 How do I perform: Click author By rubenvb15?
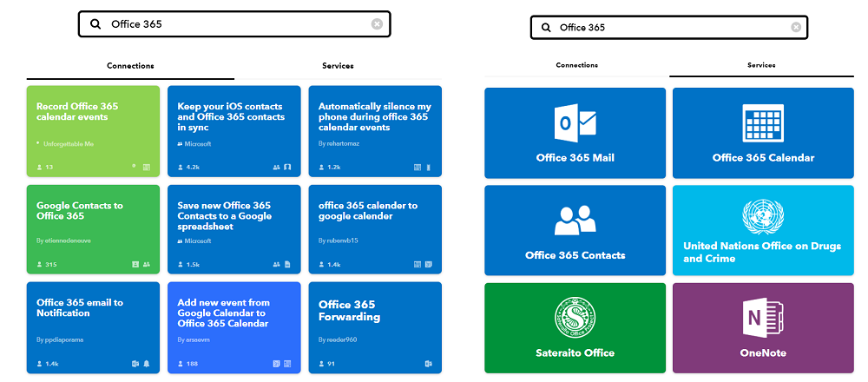tap(339, 240)
